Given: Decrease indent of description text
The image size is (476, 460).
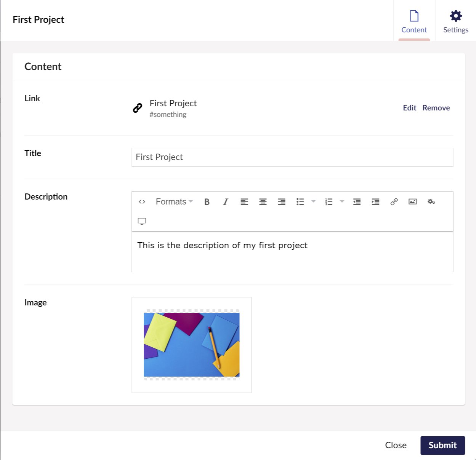Looking at the screenshot, I should [357, 202].
